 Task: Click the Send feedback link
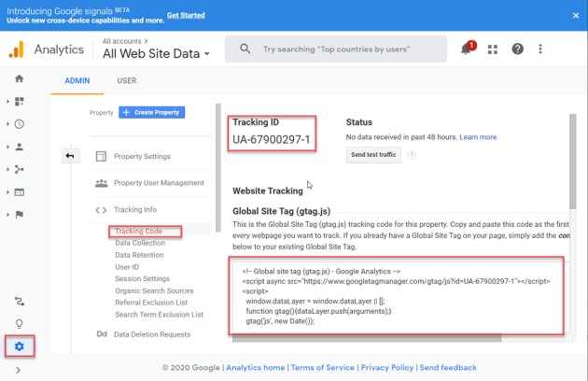click(x=448, y=368)
